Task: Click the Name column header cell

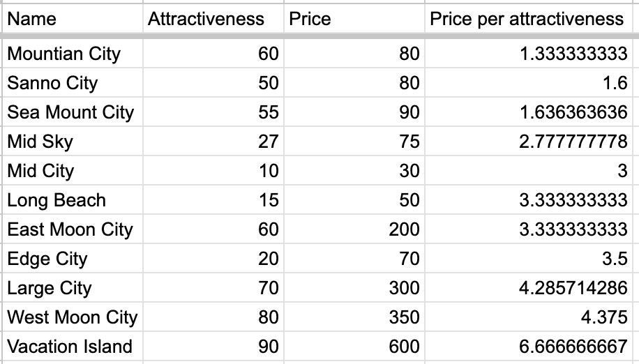Action: coord(73,19)
